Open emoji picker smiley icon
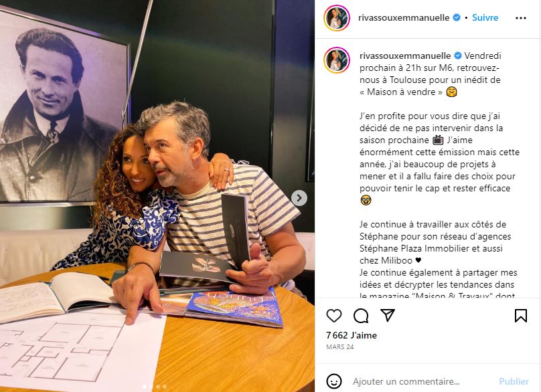541x392 pixels. (333, 381)
